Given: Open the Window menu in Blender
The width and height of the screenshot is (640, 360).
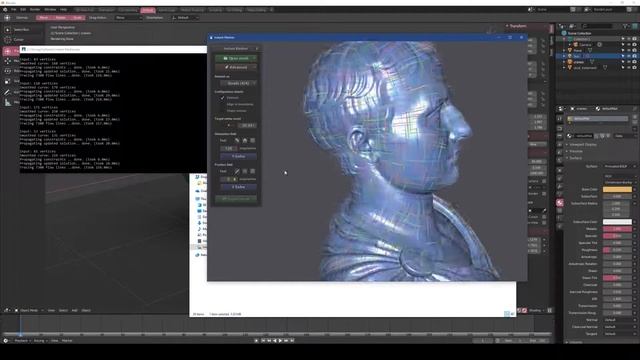Looking at the screenshot, I should pos(50,9).
